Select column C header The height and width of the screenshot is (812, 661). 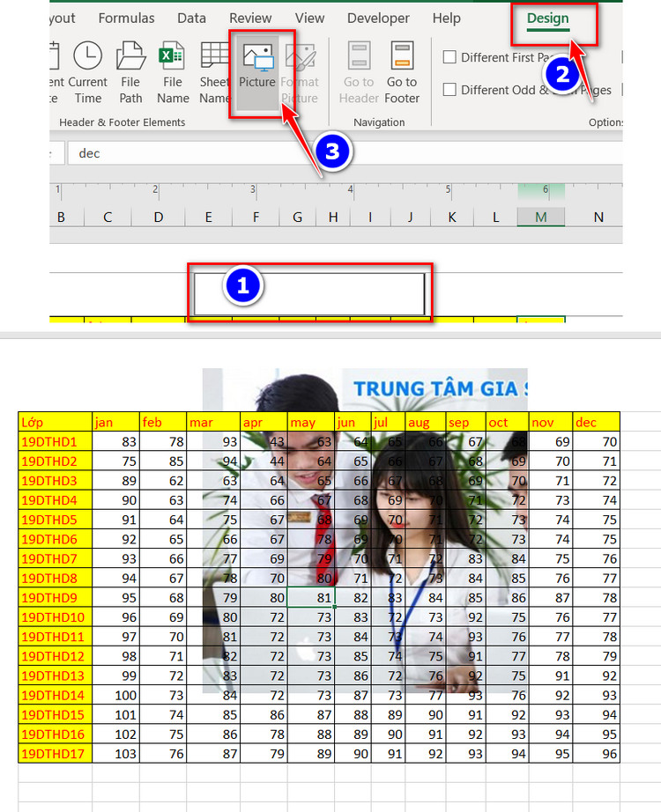108,217
